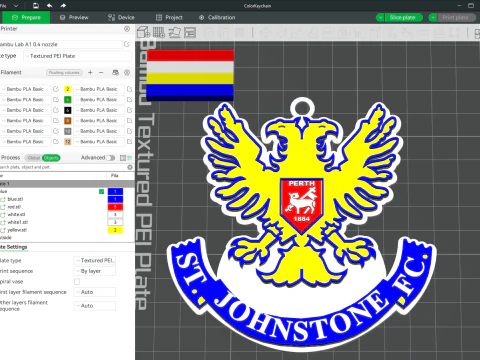This screenshot has width=480, height=360.
Task: Click the black filament 6 color swatch
Action: click(68, 110)
